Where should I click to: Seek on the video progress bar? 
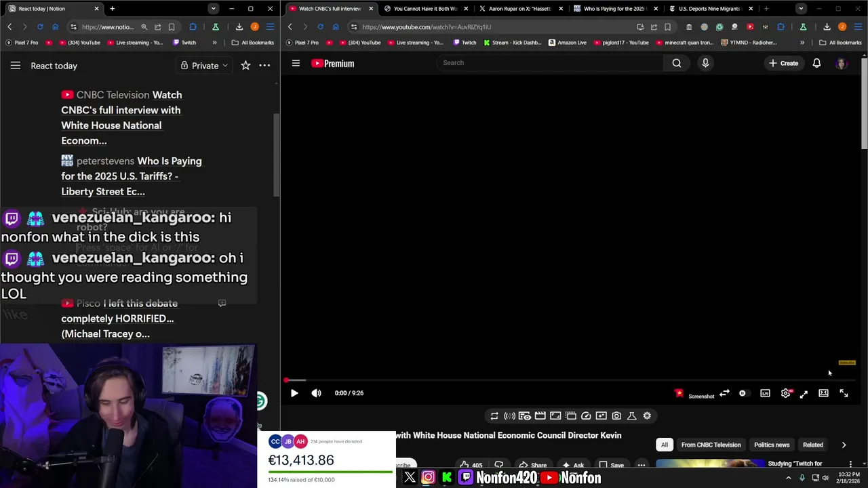click(x=570, y=380)
